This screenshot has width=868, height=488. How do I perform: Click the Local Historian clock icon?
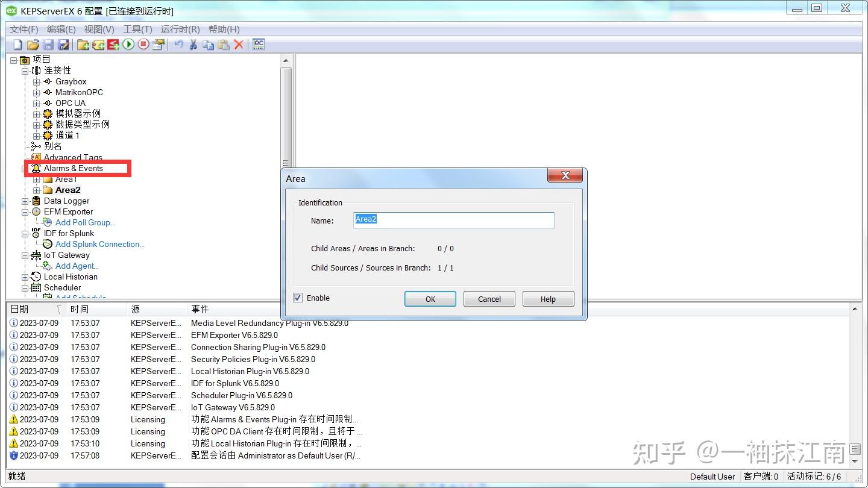point(36,277)
